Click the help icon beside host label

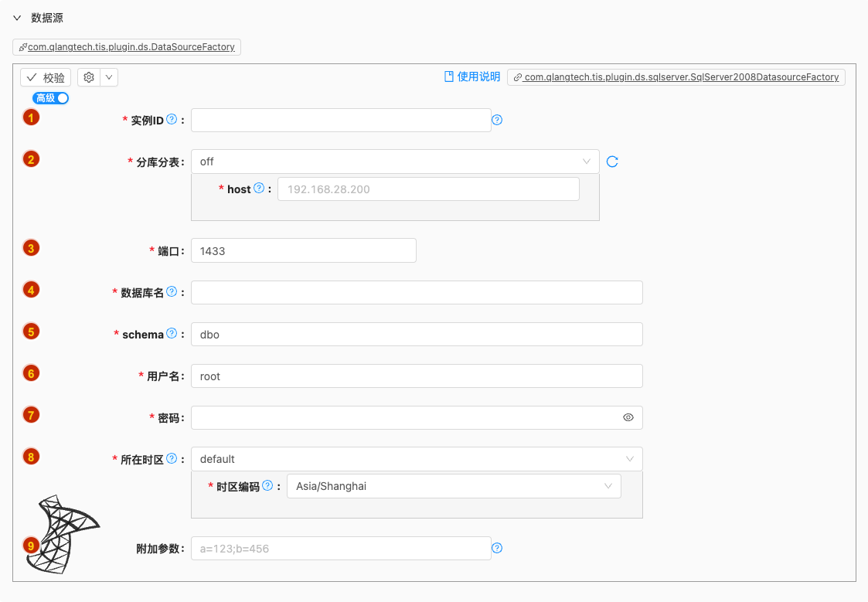pos(259,189)
